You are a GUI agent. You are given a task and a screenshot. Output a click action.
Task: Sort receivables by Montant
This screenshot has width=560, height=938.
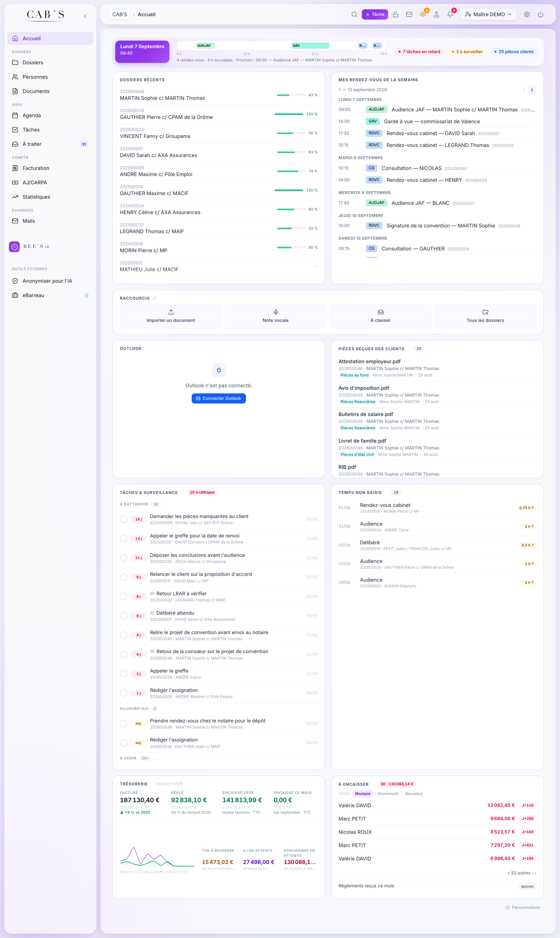362,793
